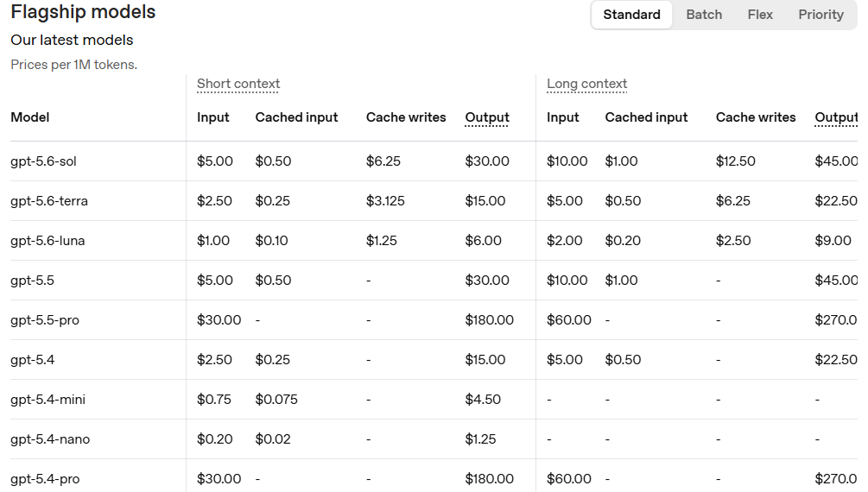The width and height of the screenshot is (868, 492).
Task: Click the gpt-5.6-terra model name
Action: 48,201
